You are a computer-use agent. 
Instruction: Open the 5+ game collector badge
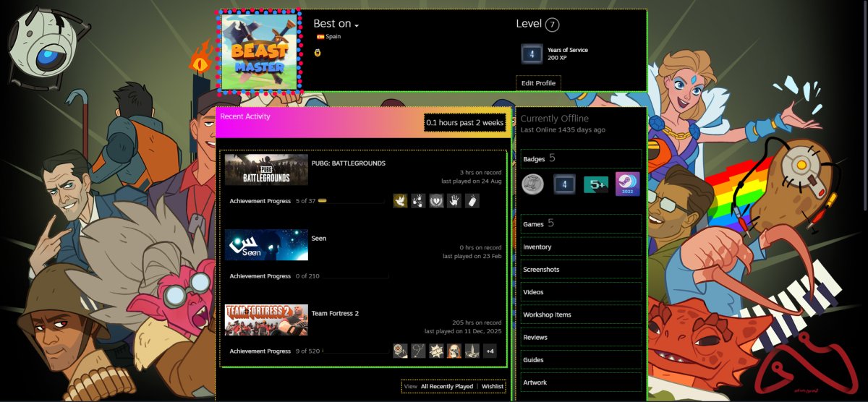pos(596,184)
